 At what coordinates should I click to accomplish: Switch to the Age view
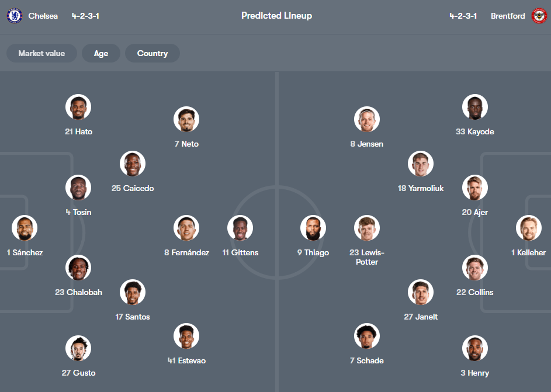(101, 53)
